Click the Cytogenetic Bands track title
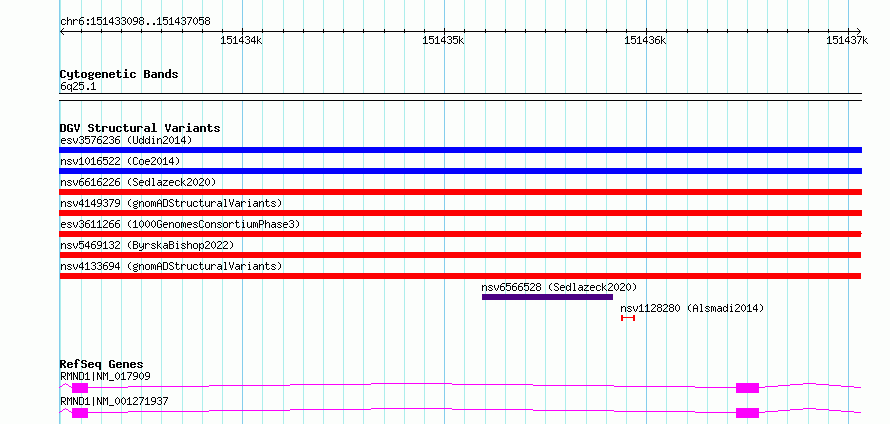890x424 pixels. click(x=119, y=74)
